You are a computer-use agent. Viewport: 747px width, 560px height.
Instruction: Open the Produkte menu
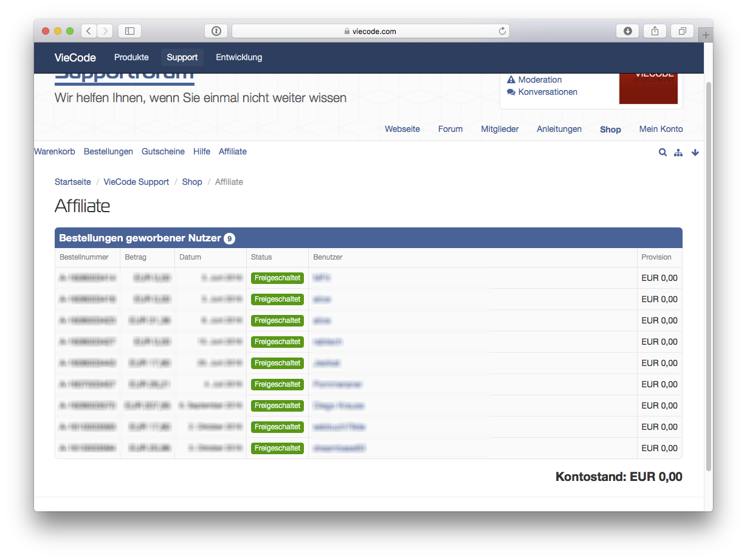[131, 57]
